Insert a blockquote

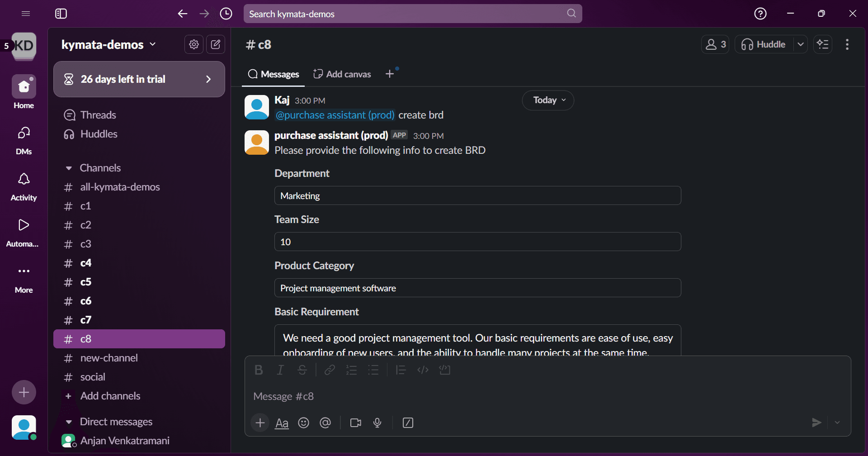(401, 370)
